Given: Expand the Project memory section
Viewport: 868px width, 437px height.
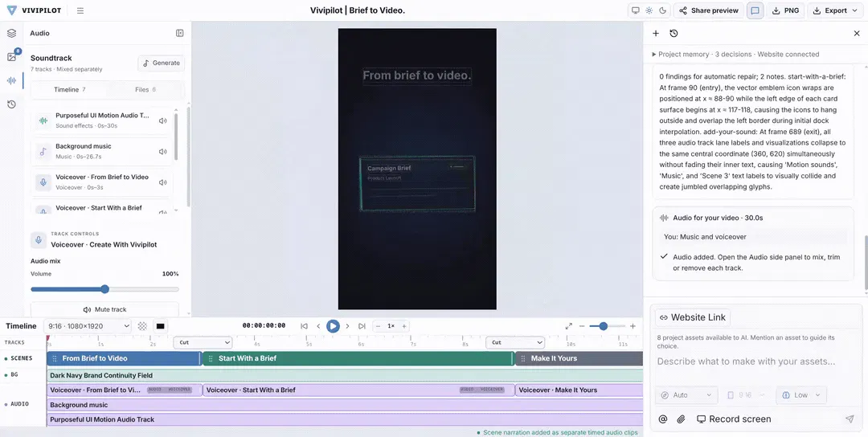Looking at the screenshot, I should pyautogui.click(x=735, y=54).
